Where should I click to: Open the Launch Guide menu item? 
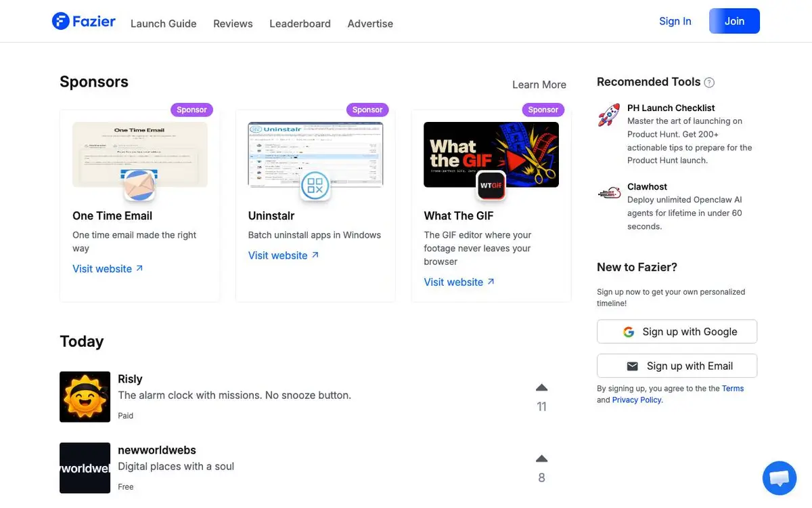(163, 24)
